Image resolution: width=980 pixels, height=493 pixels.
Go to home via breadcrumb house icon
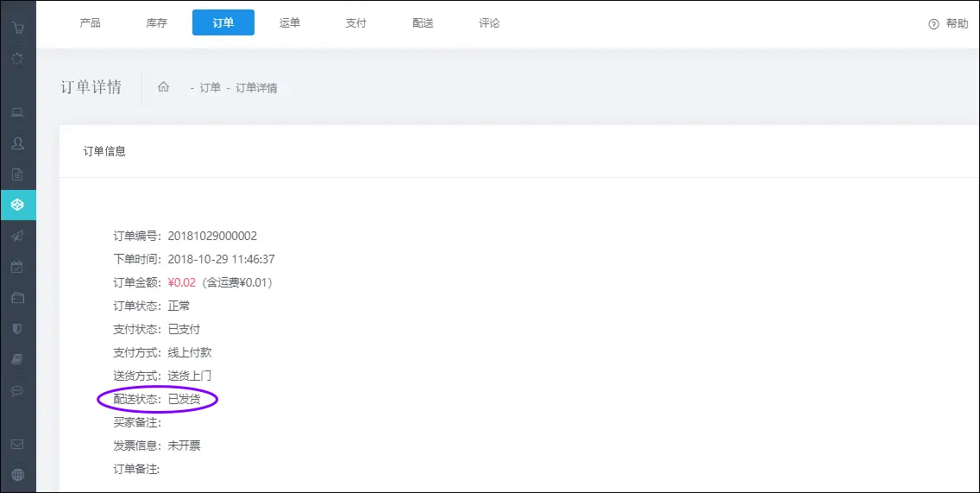(163, 87)
